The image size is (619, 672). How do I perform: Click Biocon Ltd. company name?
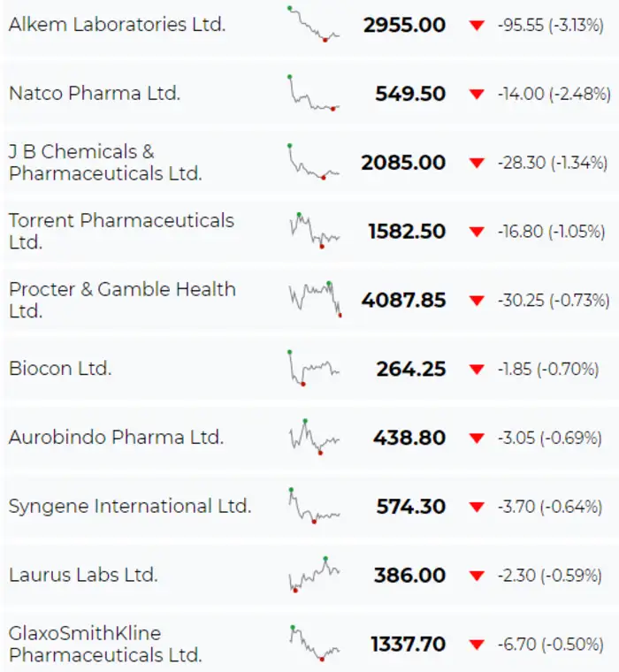(x=60, y=369)
